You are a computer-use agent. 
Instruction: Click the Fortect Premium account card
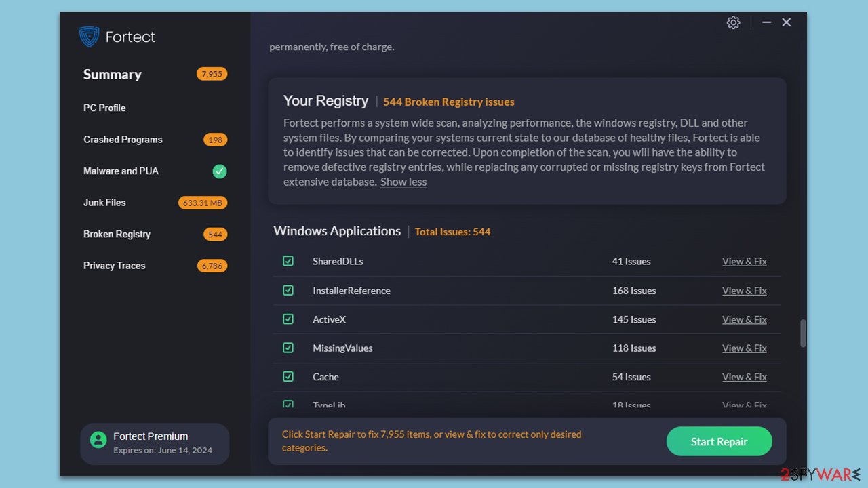pyautogui.click(x=155, y=444)
